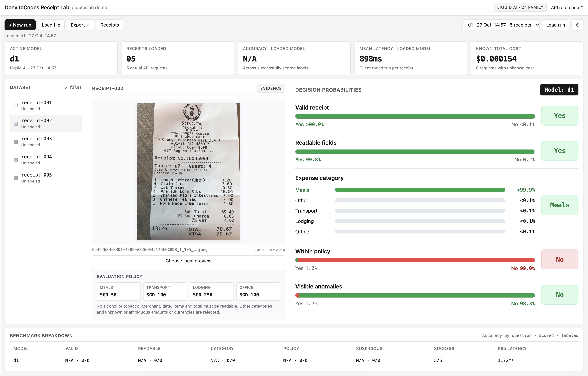Click the $0.000154 known total cost value

496,59
